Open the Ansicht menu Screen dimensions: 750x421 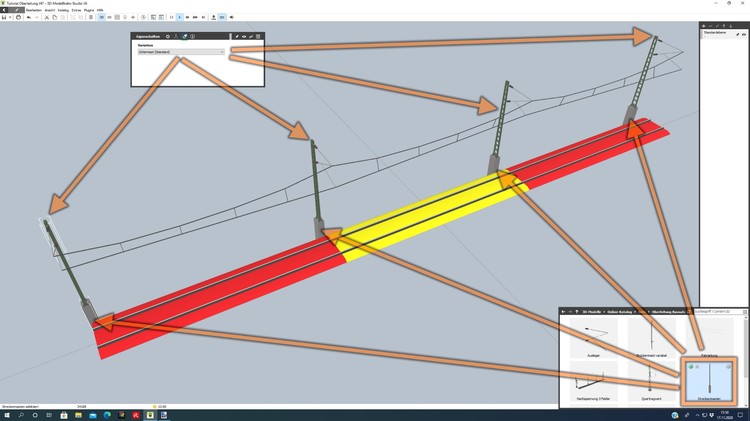click(50, 10)
